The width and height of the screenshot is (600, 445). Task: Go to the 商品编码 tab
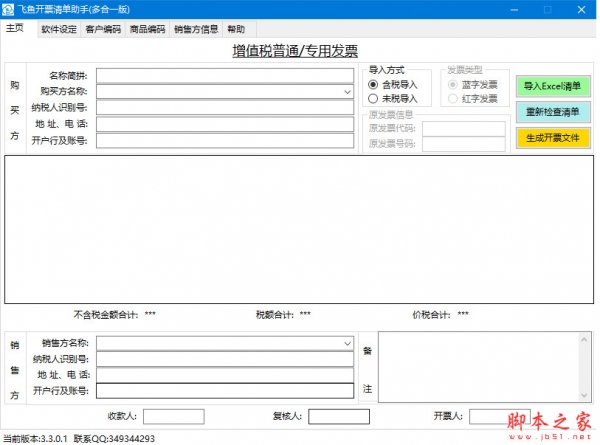[x=147, y=30]
